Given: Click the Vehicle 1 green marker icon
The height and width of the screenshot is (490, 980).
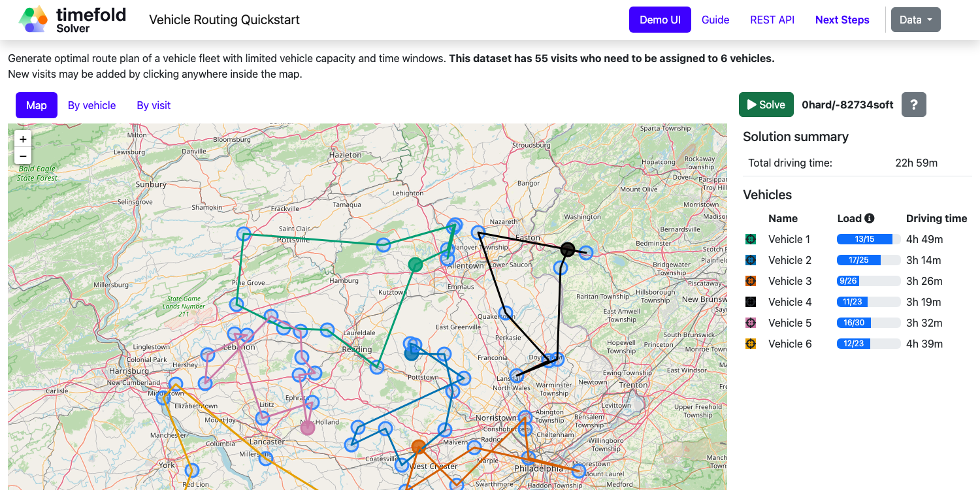Looking at the screenshot, I should click(751, 239).
